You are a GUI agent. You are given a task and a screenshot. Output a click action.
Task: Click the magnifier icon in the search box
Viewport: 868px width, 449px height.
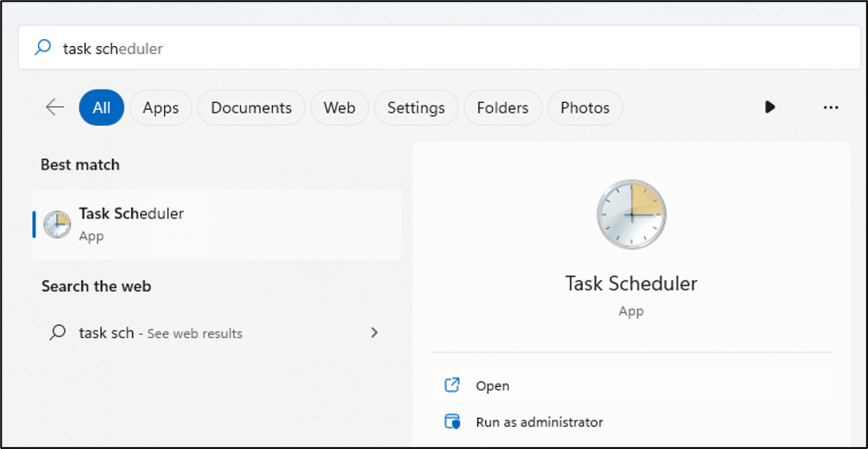click(x=43, y=48)
